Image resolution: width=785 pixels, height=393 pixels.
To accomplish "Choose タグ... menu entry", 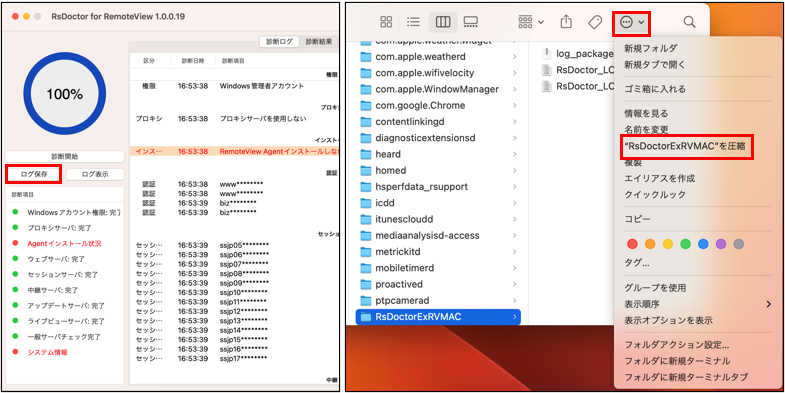I will (x=637, y=263).
